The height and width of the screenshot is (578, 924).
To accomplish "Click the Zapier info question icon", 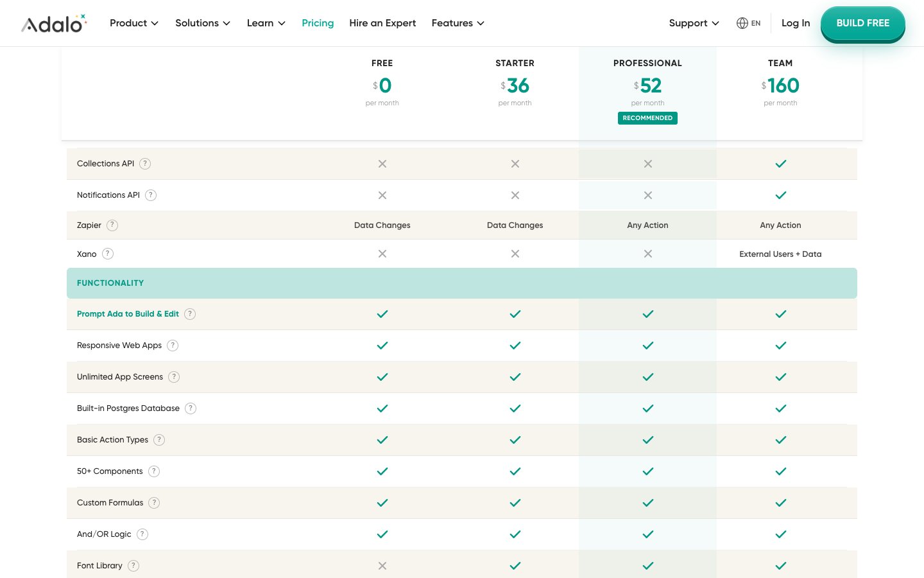I will (112, 225).
